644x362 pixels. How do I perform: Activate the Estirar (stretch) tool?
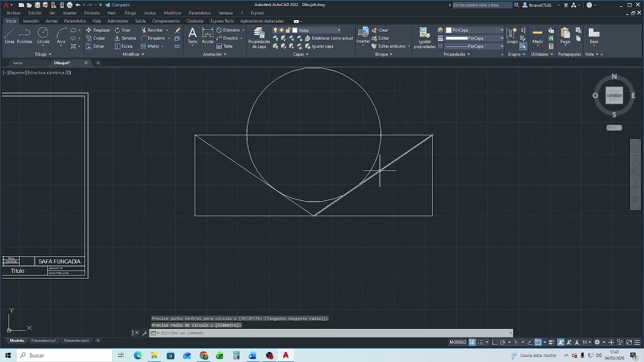pyautogui.click(x=95, y=46)
